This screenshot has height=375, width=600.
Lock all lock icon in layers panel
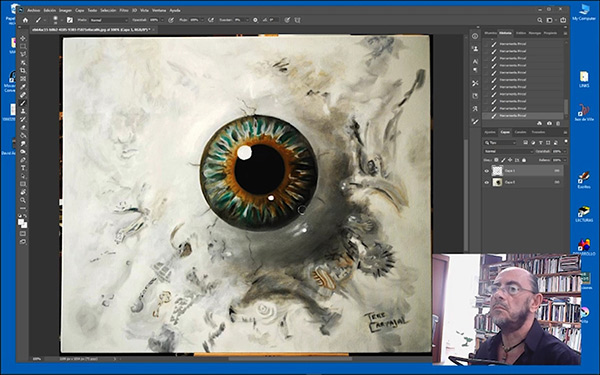tap(524, 160)
